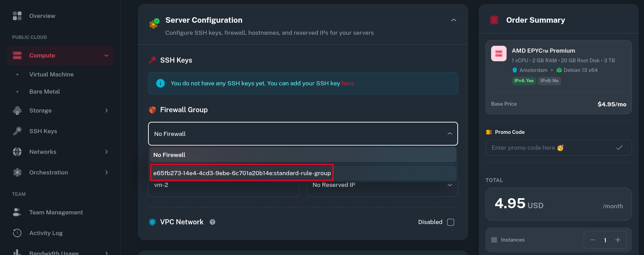Collapse the Server Configuration section

454,20
